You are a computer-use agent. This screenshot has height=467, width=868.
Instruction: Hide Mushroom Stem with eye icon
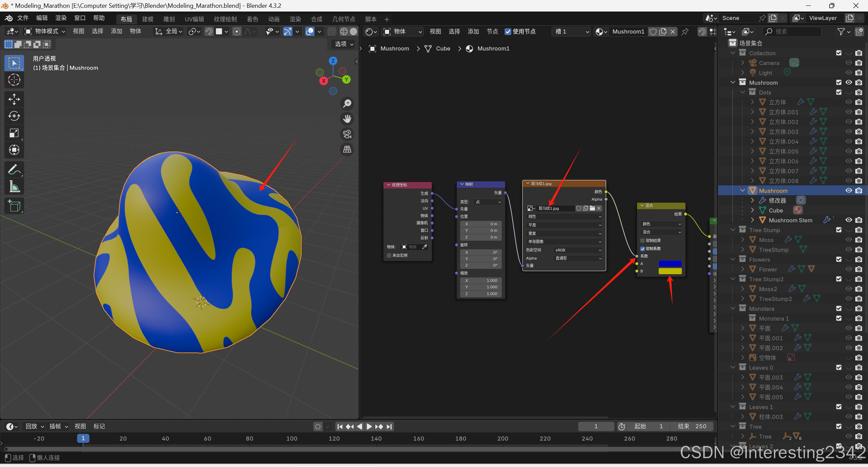tap(848, 220)
